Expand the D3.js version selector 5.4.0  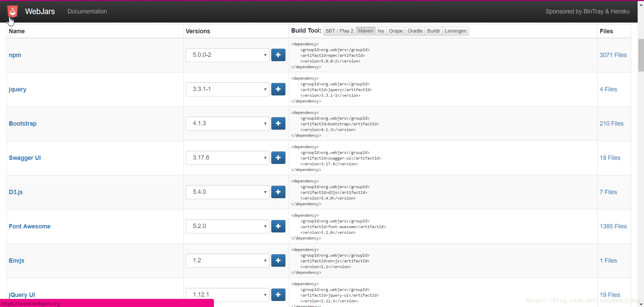pyautogui.click(x=228, y=192)
